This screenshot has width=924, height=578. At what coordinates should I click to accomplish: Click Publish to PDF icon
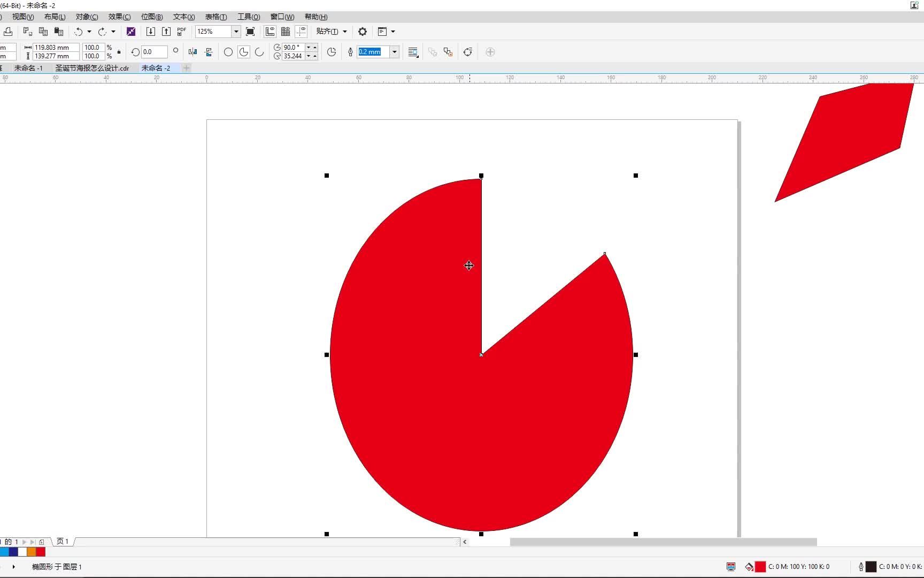[182, 32]
